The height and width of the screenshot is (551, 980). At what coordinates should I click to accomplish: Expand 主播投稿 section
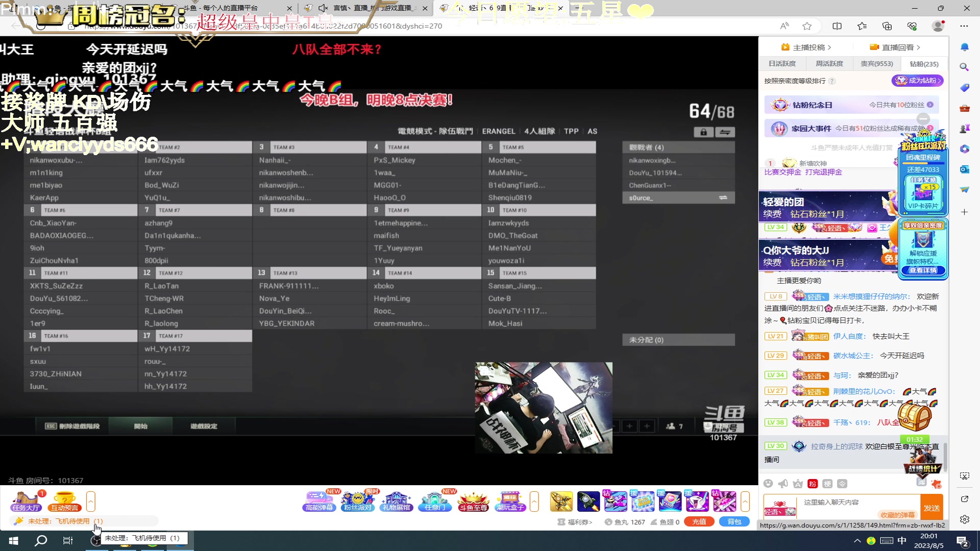[x=806, y=47]
